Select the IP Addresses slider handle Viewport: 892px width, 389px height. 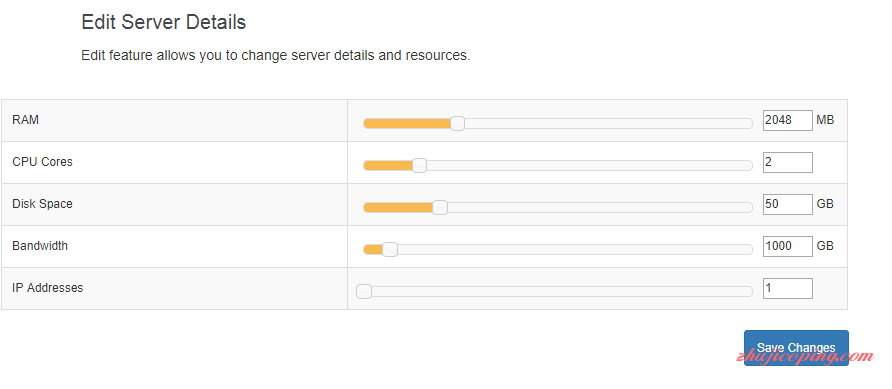coord(364,292)
